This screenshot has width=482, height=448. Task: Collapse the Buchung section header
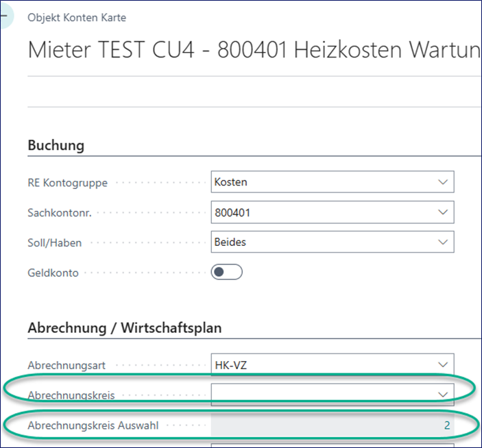click(x=56, y=145)
